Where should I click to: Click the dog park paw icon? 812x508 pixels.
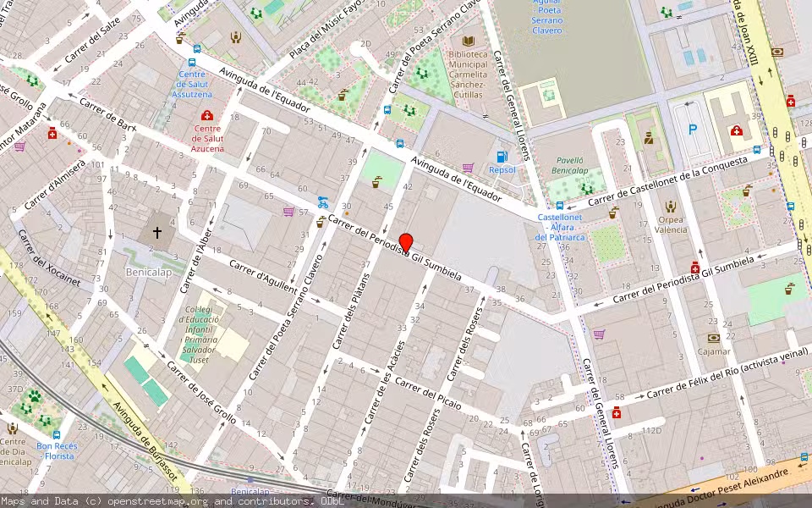pyautogui.click(x=34, y=396)
